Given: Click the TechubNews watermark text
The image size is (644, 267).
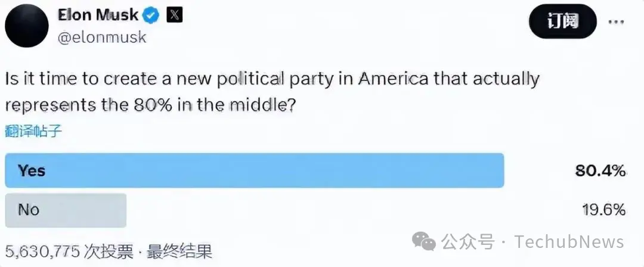Looking at the screenshot, I should pos(569,242).
